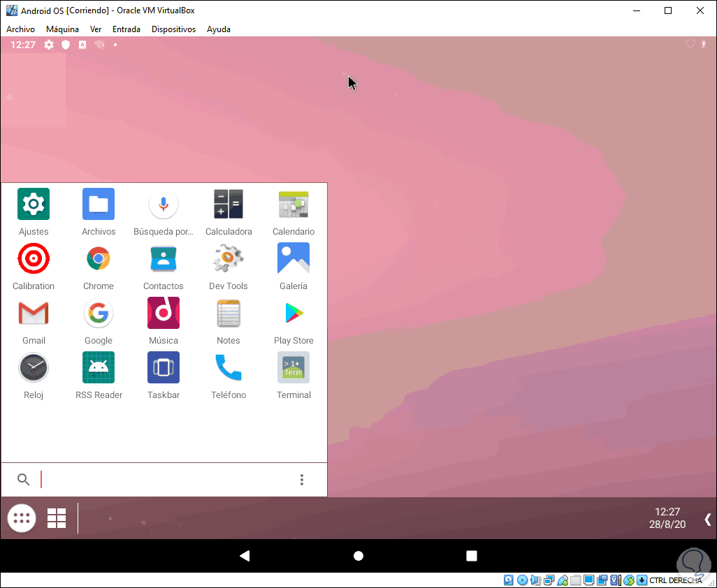The image size is (717, 588).
Task: Open the Teléfono phone app
Action: tap(229, 375)
